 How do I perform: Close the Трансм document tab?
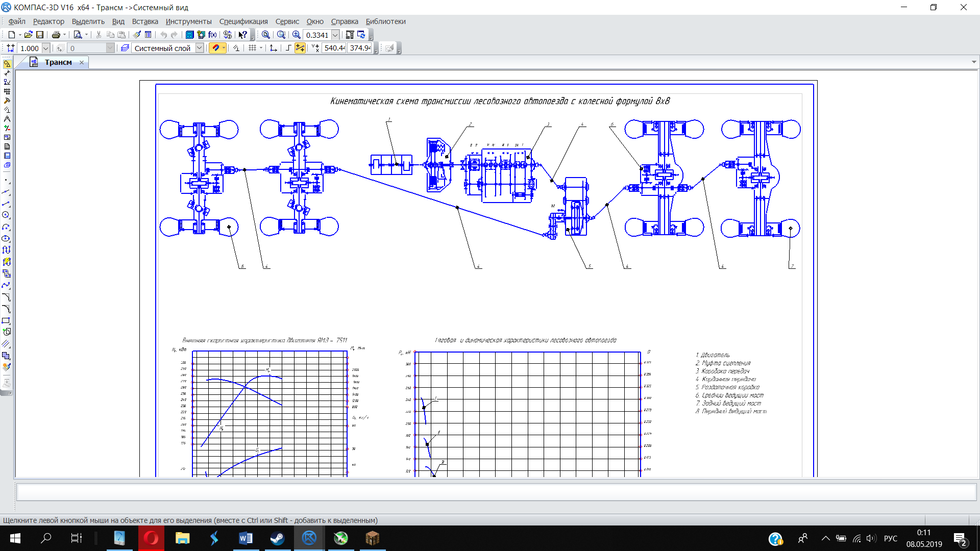tap(82, 62)
